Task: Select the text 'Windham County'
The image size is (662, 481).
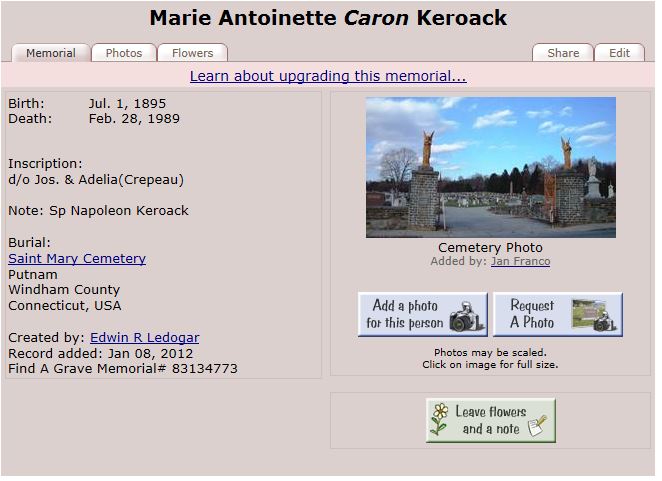Action: click(64, 290)
